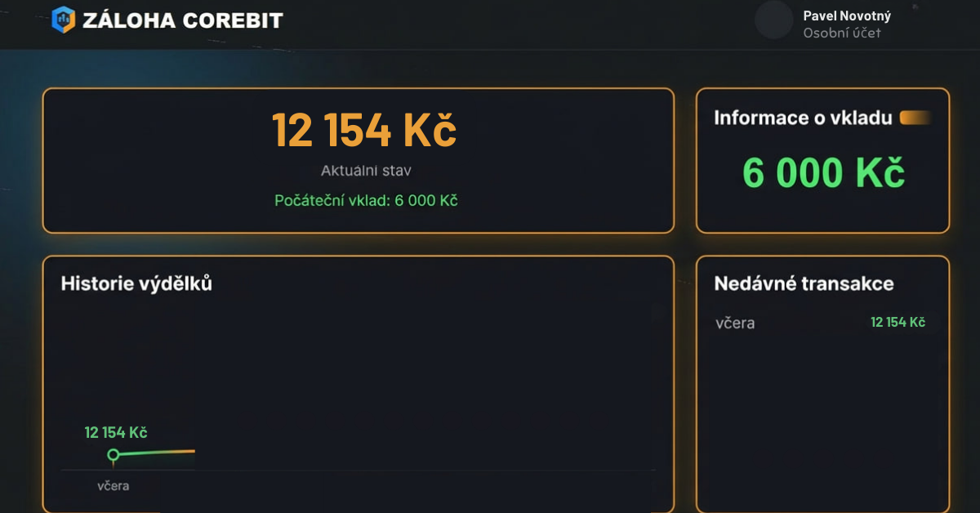Open the Nedávné transakce heading

[804, 283]
